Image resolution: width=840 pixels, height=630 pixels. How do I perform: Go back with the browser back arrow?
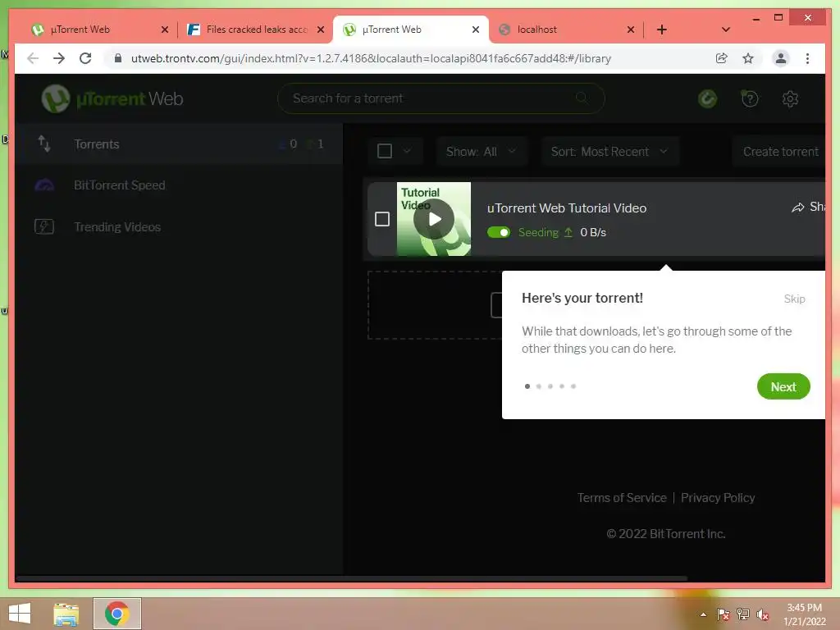pyautogui.click(x=33, y=58)
